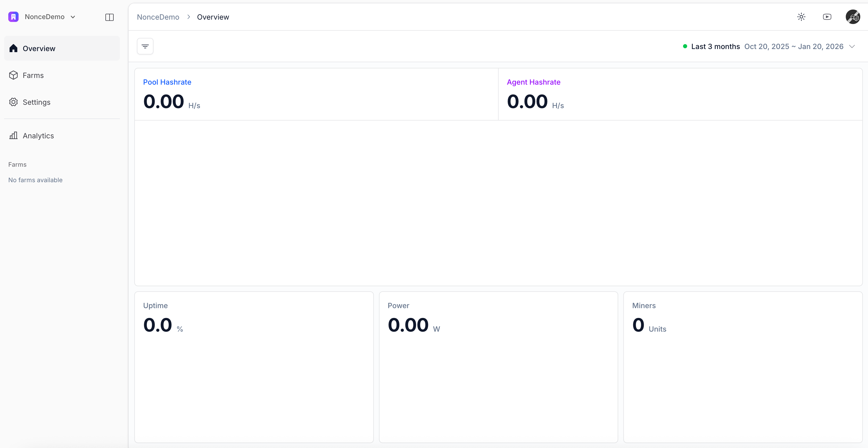Select the Pool Hashrate label
The height and width of the screenshot is (448, 868).
point(167,82)
